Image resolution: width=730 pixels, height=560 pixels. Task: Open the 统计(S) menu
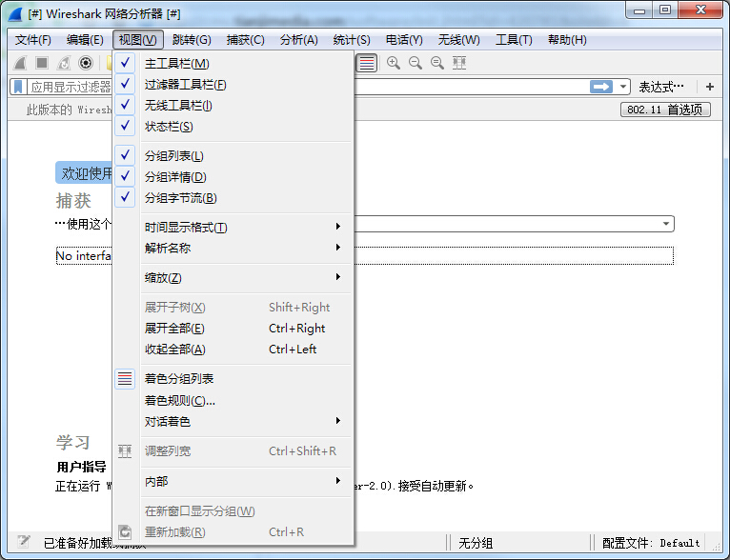coord(352,40)
